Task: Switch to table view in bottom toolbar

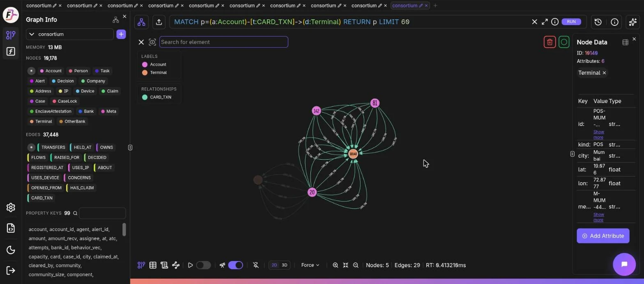Action: [x=153, y=265]
